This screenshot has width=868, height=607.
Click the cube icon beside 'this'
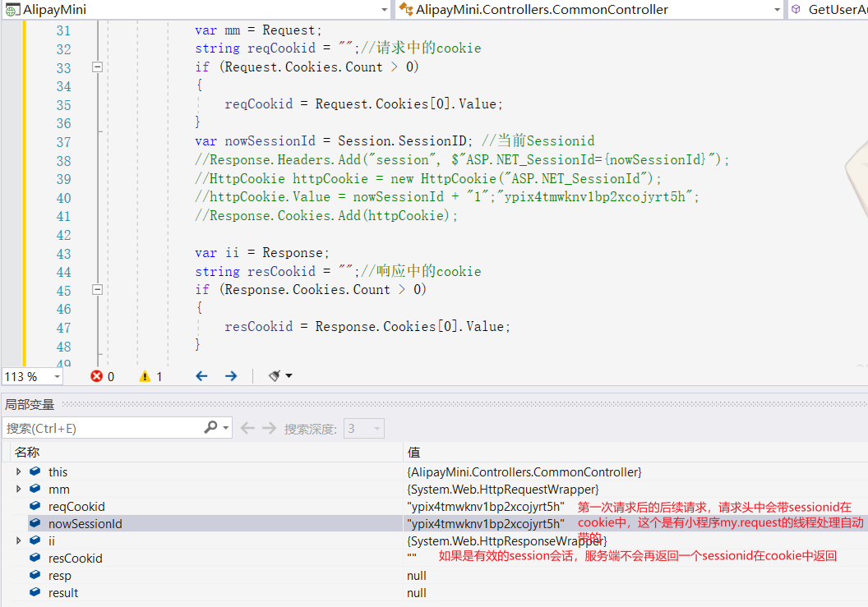pyautogui.click(x=35, y=471)
